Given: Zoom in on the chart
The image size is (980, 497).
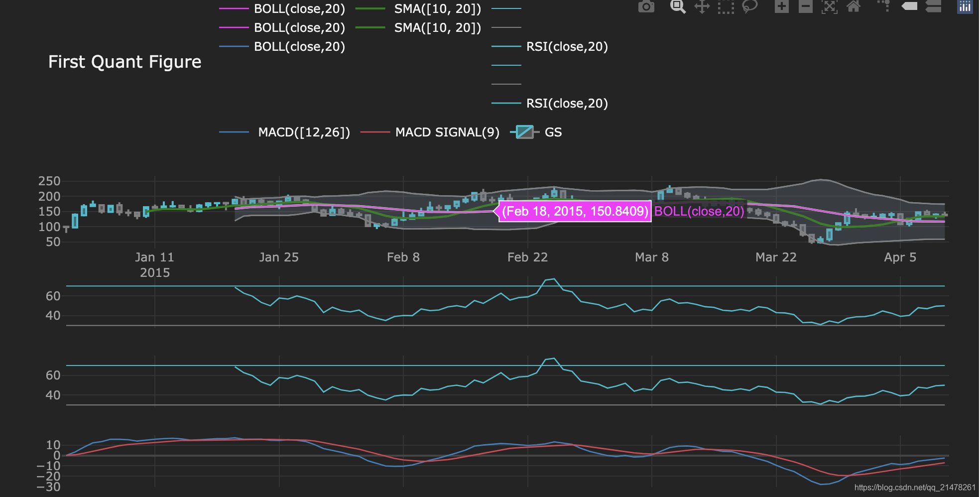Looking at the screenshot, I should click(782, 7).
